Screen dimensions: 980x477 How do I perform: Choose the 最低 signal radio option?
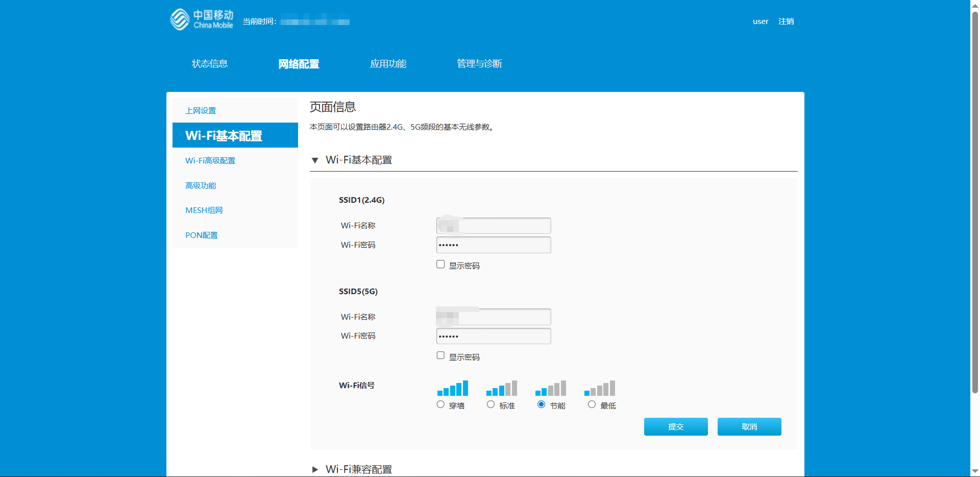(x=592, y=404)
